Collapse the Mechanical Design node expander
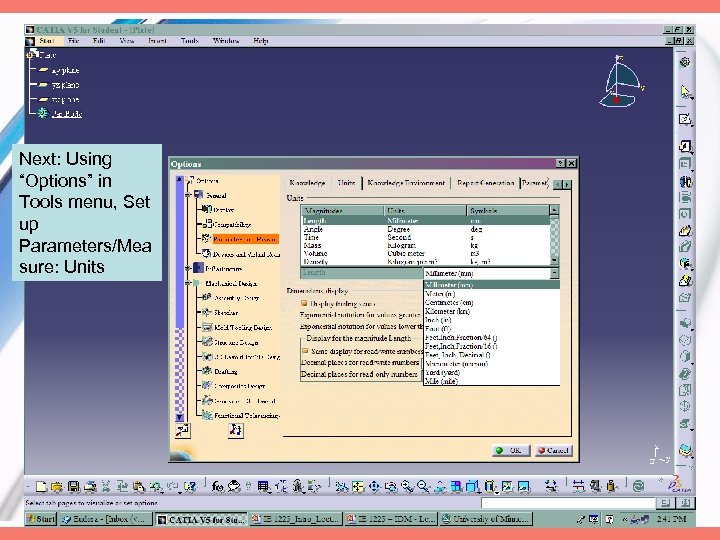 click(x=188, y=283)
